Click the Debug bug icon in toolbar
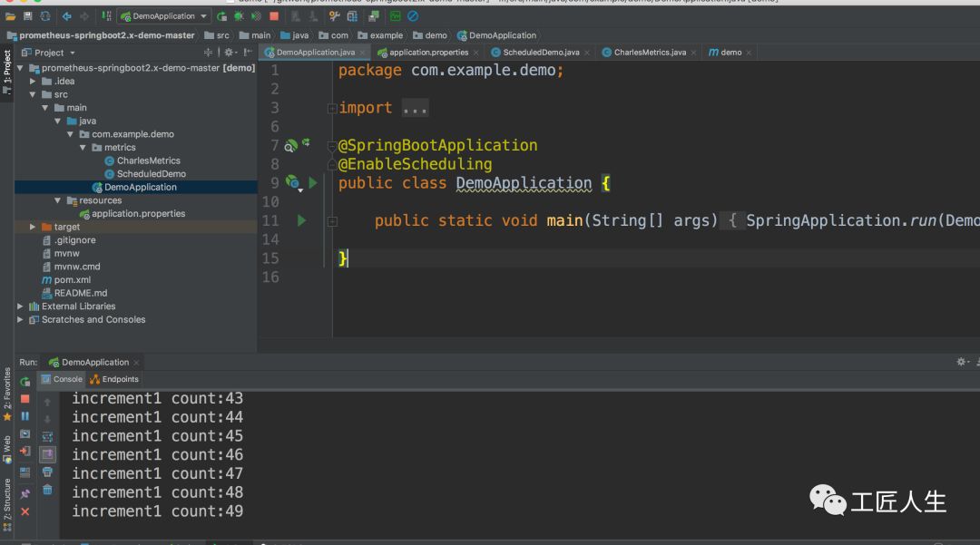Image resolution: width=980 pixels, height=545 pixels. point(239,16)
